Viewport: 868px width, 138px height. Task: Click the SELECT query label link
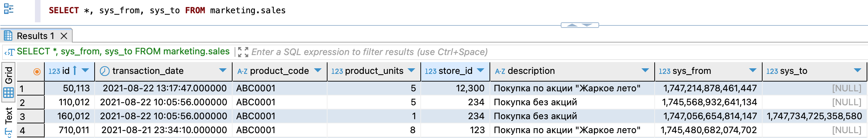click(123, 52)
